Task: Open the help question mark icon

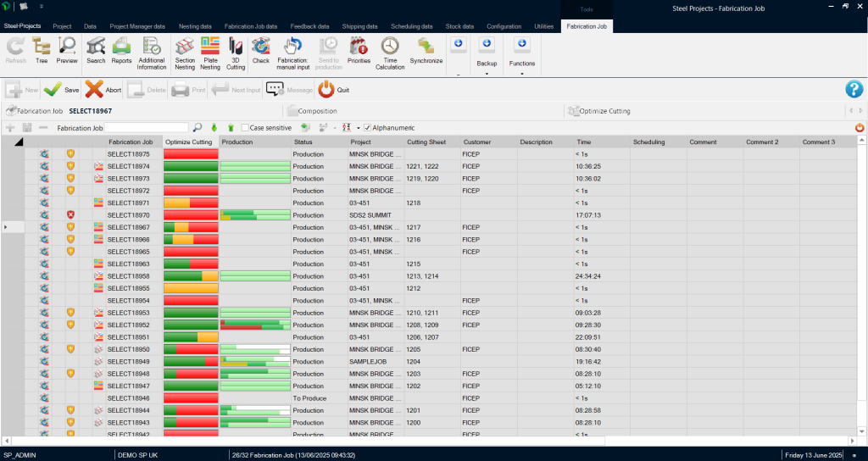Action: pos(854,90)
